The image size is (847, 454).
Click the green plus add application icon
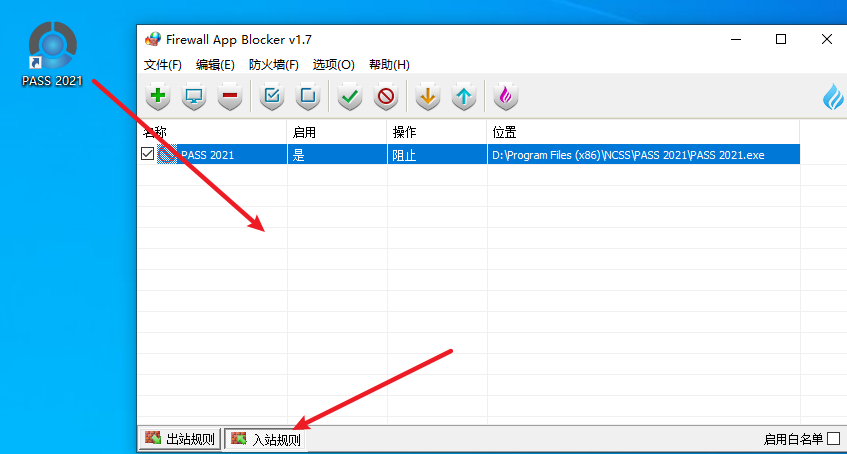tap(158, 97)
